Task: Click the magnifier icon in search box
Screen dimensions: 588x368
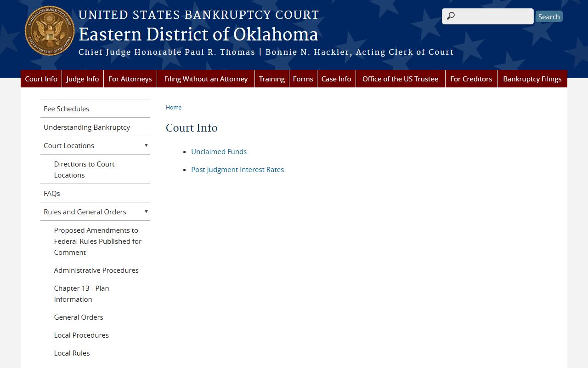Action: (451, 16)
